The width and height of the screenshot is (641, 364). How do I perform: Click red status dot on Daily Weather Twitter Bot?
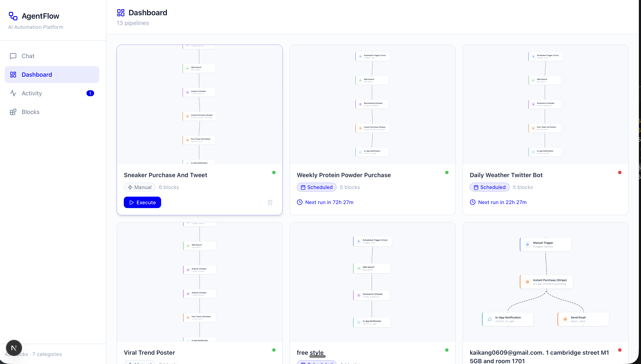pos(620,172)
